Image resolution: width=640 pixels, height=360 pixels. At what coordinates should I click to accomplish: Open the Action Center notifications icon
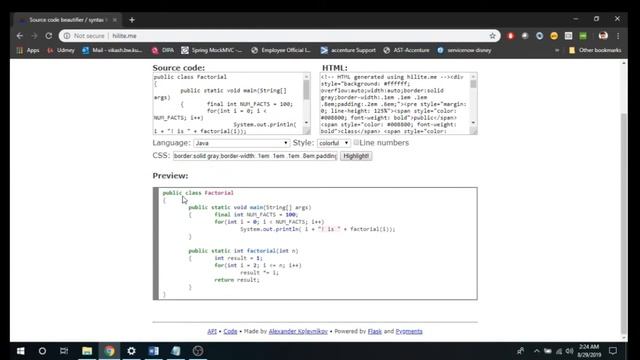(613, 351)
